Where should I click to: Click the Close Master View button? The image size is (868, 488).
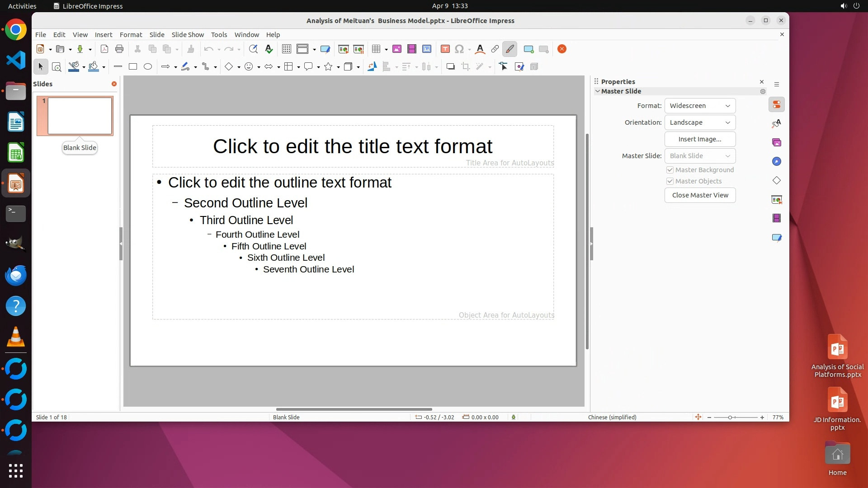coord(700,195)
